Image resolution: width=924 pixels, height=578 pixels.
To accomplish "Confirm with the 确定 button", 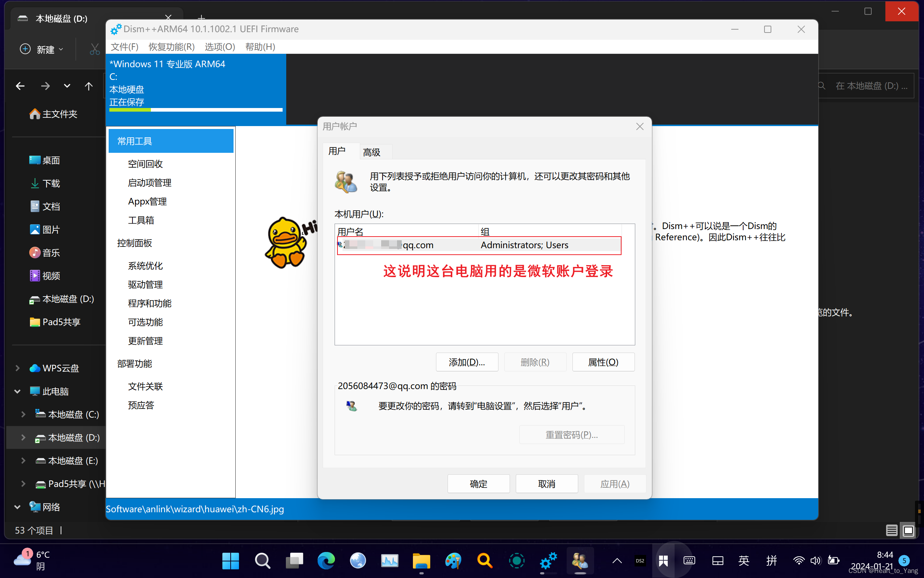I will [x=478, y=484].
